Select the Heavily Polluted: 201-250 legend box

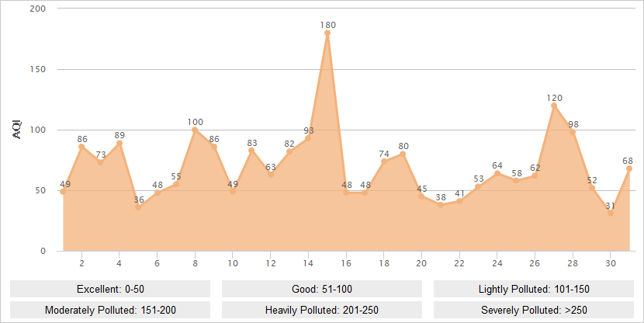[x=321, y=310]
